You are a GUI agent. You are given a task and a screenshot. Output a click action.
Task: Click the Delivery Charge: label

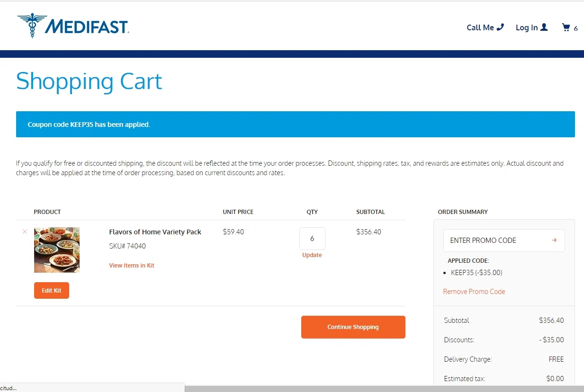(x=468, y=359)
